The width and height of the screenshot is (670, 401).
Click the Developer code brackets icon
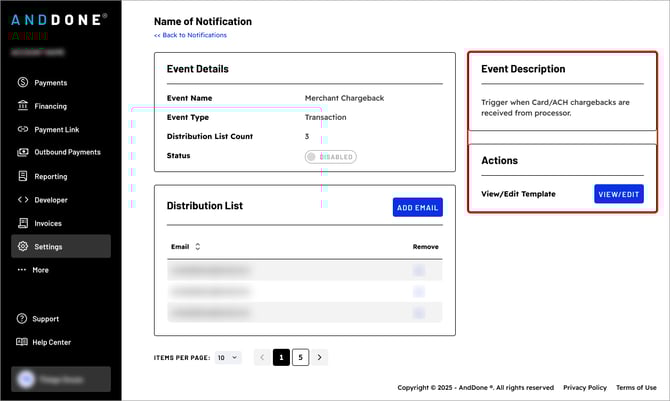click(x=23, y=200)
